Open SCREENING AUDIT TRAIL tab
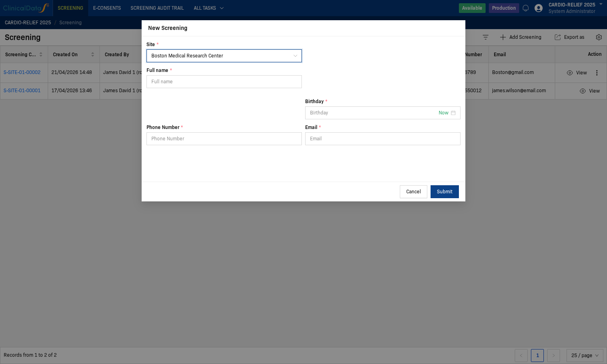Image resolution: width=607 pixels, height=364 pixels. [157, 8]
